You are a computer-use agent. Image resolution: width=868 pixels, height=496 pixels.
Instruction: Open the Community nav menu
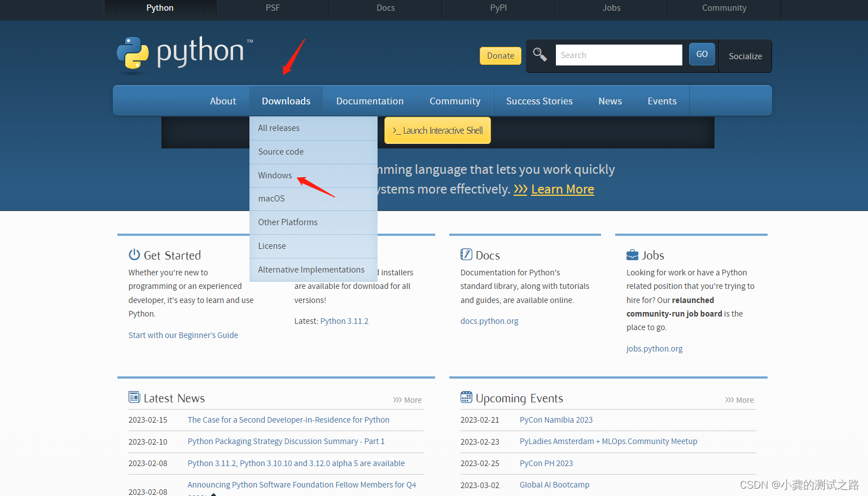coord(455,101)
